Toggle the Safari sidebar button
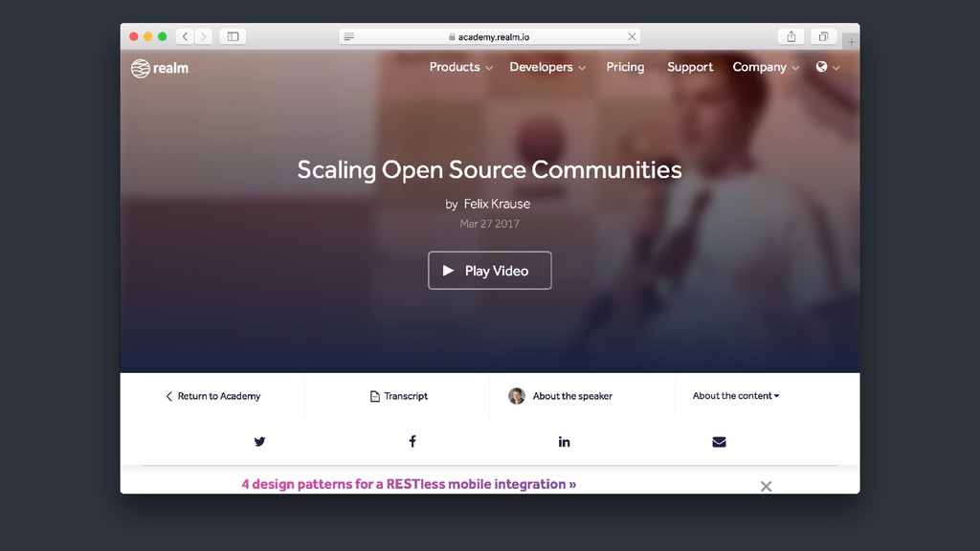 [x=233, y=37]
